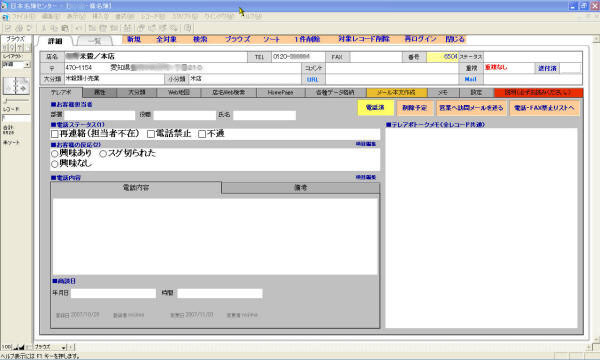This screenshot has width=600, height=360.
Task: Click the ソート button
Action: [271, 39]
